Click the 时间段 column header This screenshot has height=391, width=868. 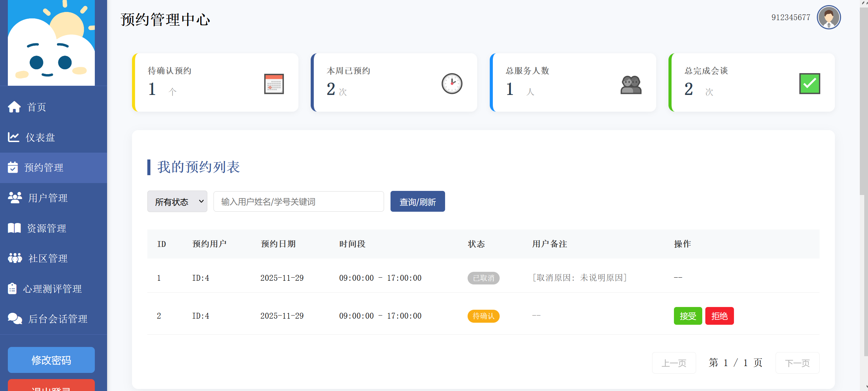[x=352, y=244]
